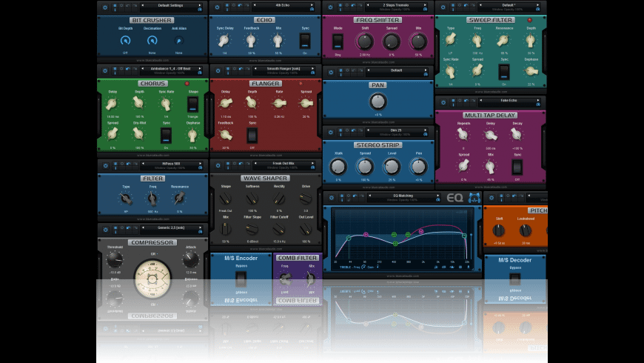This screenshot has width=644, height=363.
Task: Click the Freq Shifter power bypass icon
Action: (x=331, y=7)
